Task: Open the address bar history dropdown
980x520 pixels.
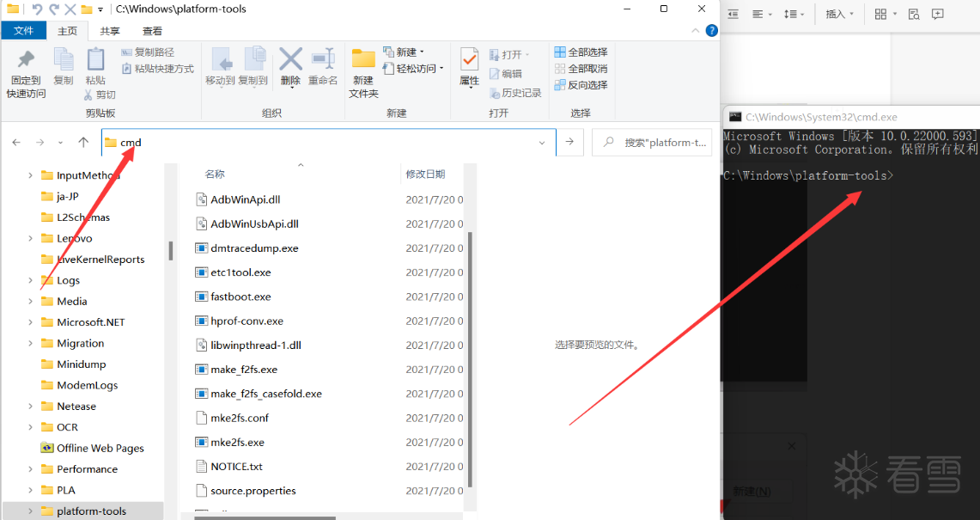Action: (542, 143)
